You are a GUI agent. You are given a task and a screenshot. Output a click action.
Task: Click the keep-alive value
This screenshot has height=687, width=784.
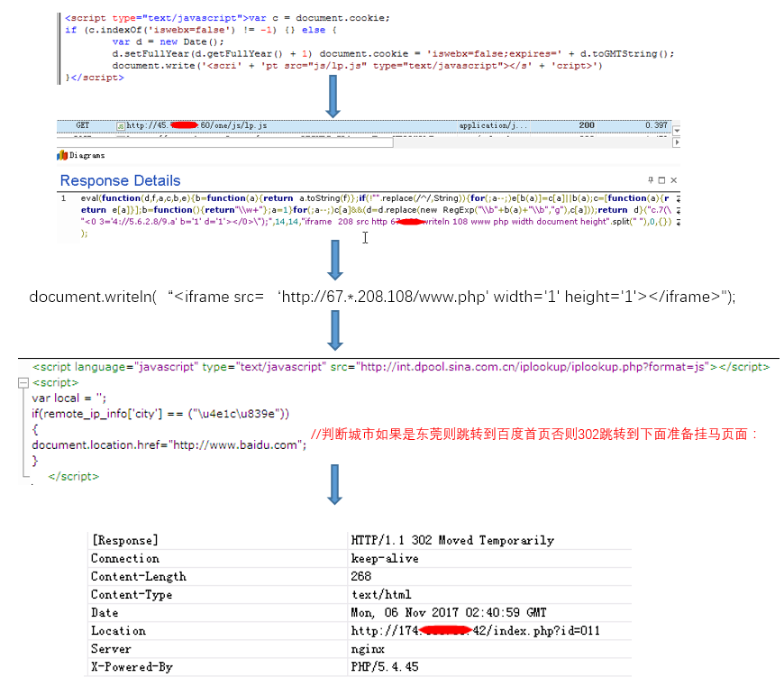385,558
